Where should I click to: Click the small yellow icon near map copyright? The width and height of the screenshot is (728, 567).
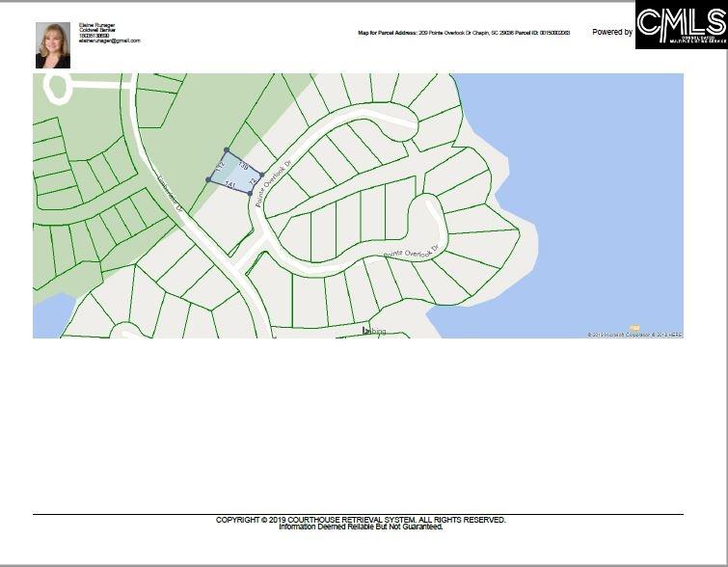tap(634, 328)
